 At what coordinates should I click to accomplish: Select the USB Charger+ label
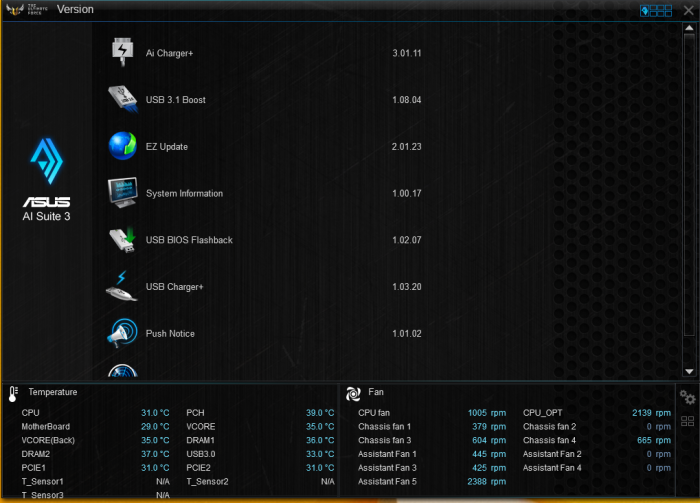[174, 287]
